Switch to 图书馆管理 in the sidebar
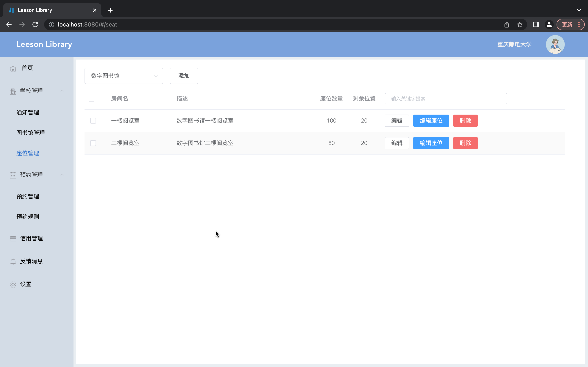The height and width of the screenshot is (367, 588). click(x=30, y=133)
